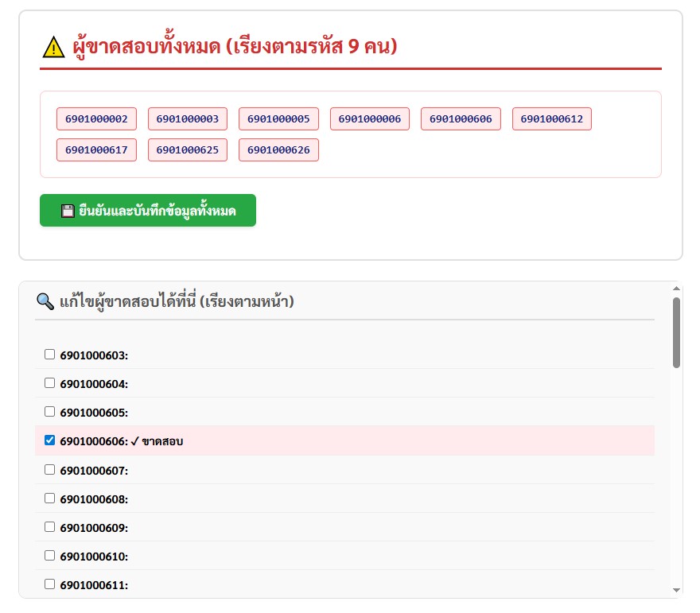Click the absent ID badge 6901000002
700x613 pixels.
tap(96, 119)
